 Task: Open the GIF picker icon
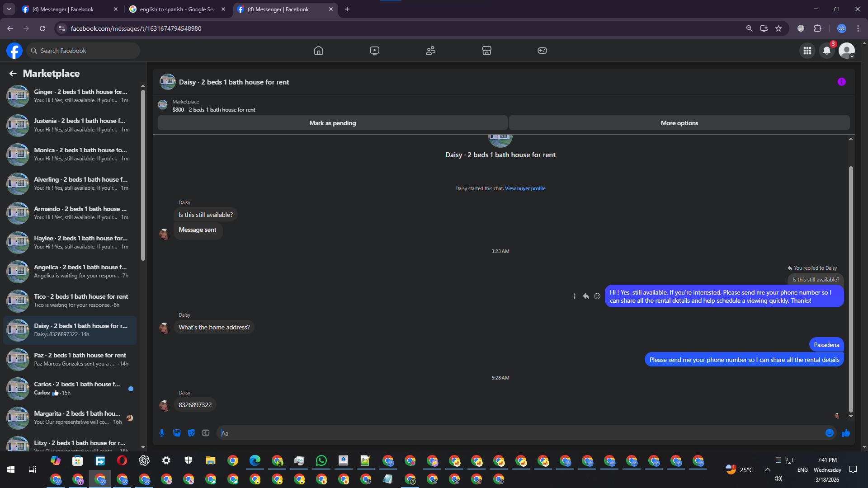pyautogui.click(x=206, y=433)
